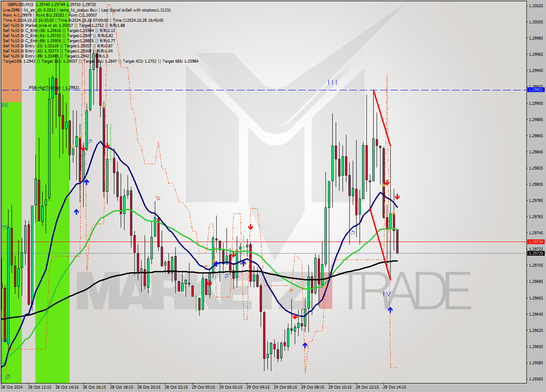Click the dark 1.29720 current price tag
The height and width of the screenshot is (392, 546).
[536, 253]
